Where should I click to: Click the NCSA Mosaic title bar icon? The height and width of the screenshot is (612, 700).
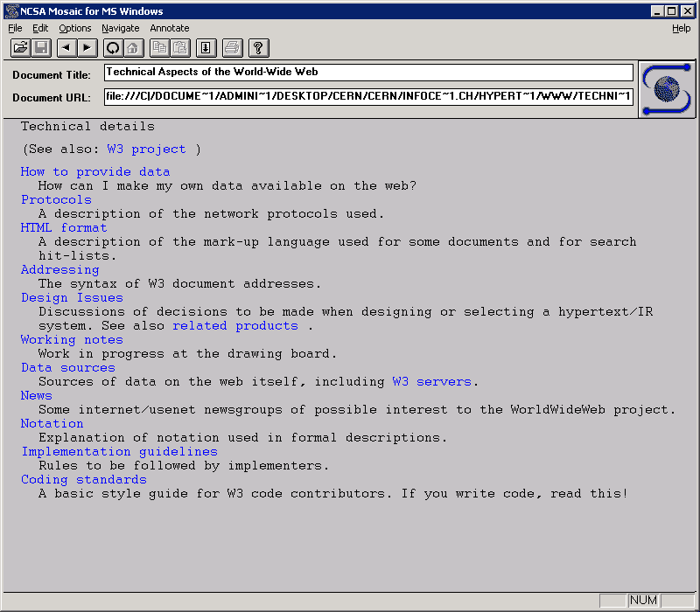[x=11, y=11]
